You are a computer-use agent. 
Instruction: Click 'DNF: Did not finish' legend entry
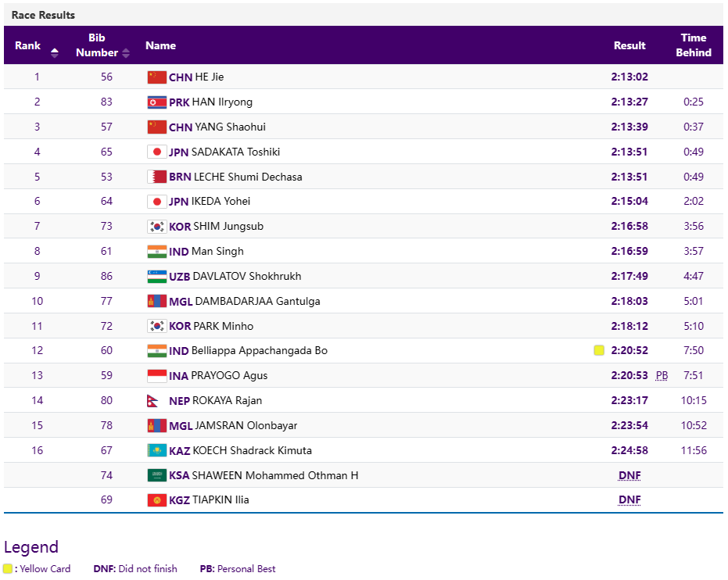coord(135,569)
